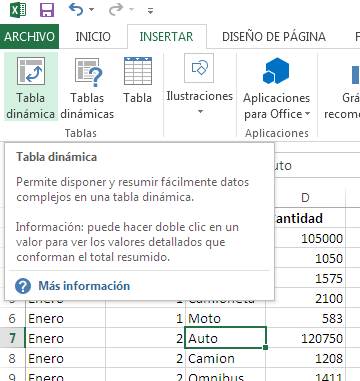Select the Enero cell in row 7

click(x=65, y=338)
